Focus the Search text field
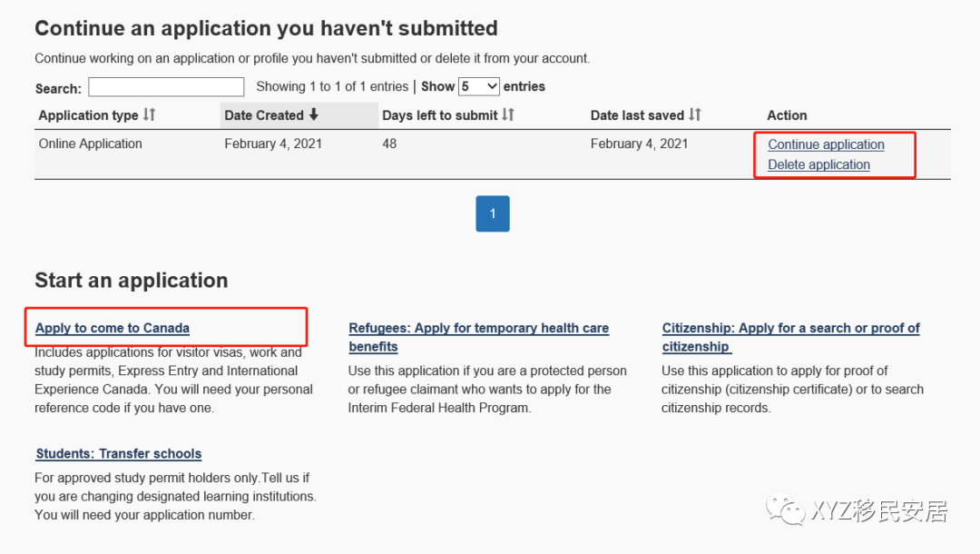 click(x=166, y=87)
